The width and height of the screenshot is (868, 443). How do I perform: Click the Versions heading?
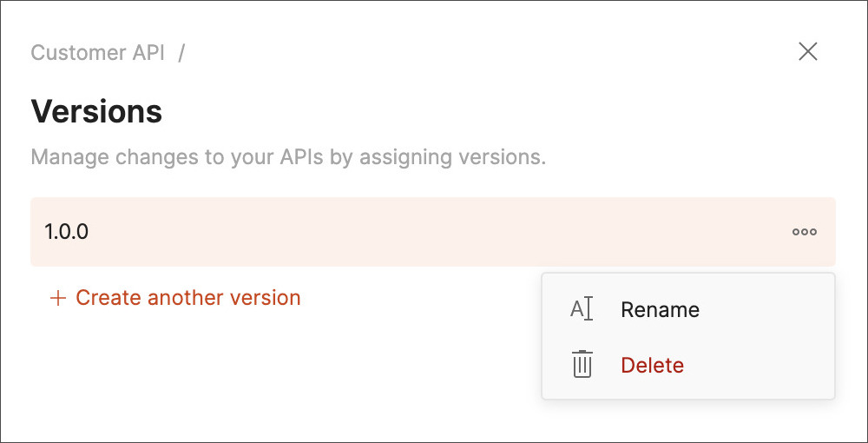coord(96,111)
